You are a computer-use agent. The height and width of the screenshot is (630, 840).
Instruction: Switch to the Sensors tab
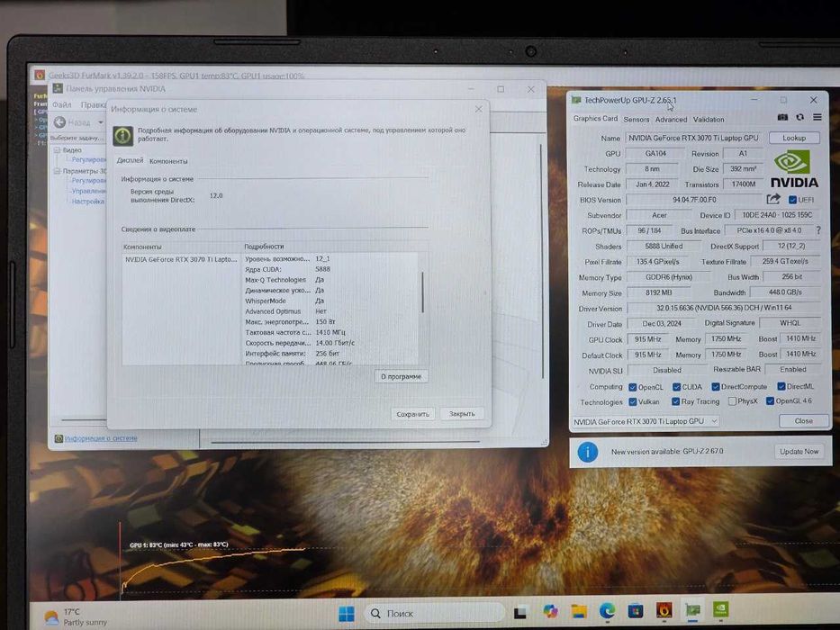tap(637, 120)
